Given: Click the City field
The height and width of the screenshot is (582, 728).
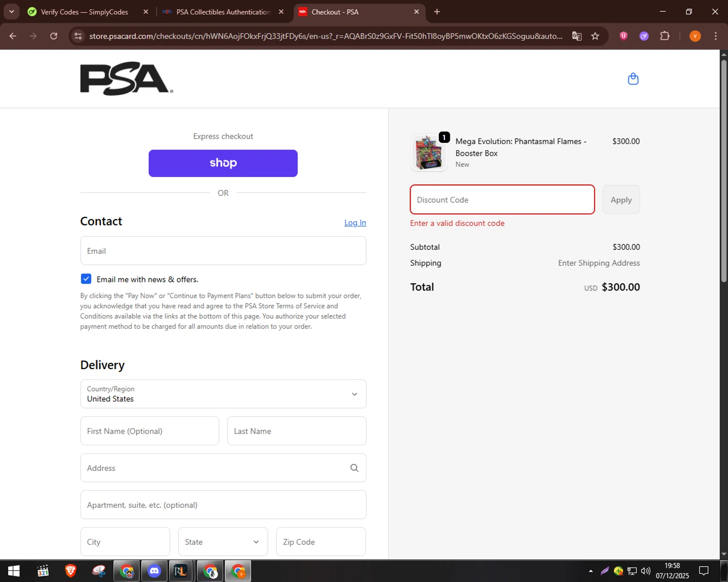Looking at the screenshot, I should [x=125, y=542].
